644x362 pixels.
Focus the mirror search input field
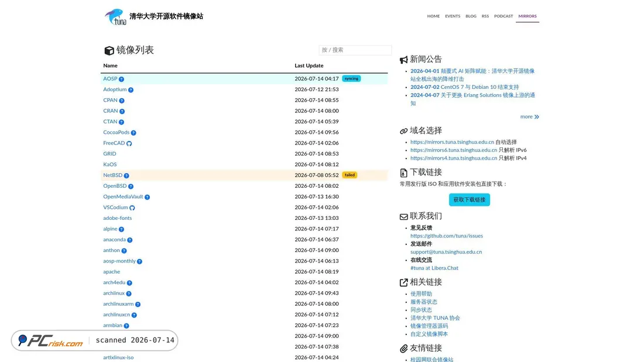(x=355, y=50)
